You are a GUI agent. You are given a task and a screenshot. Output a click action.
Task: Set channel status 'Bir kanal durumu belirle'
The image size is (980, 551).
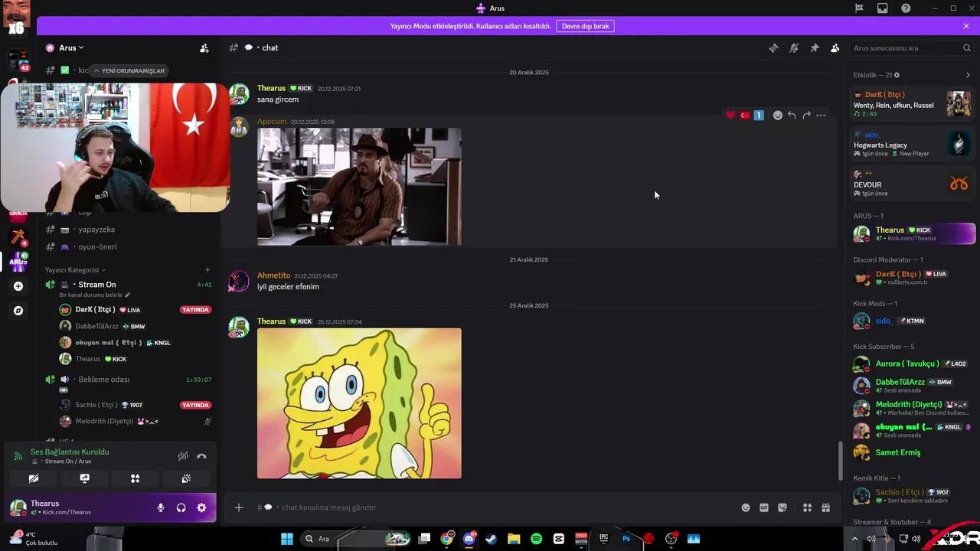(x=94, y=295)
